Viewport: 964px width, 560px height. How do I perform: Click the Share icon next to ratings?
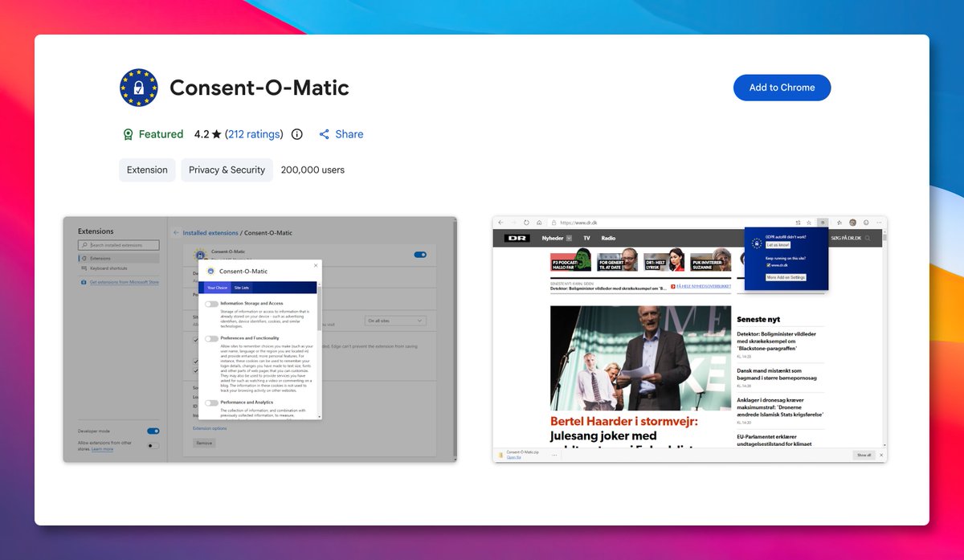pos(324,134)
